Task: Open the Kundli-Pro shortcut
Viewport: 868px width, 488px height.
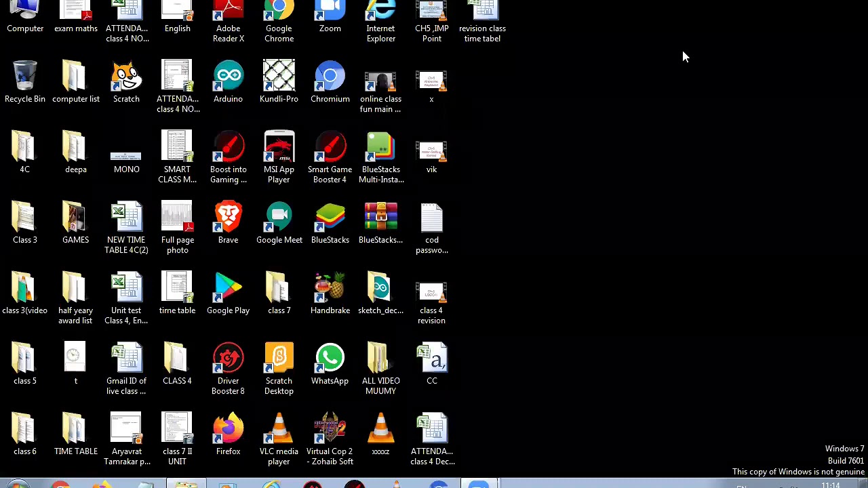Action: (x=279, y=82)
